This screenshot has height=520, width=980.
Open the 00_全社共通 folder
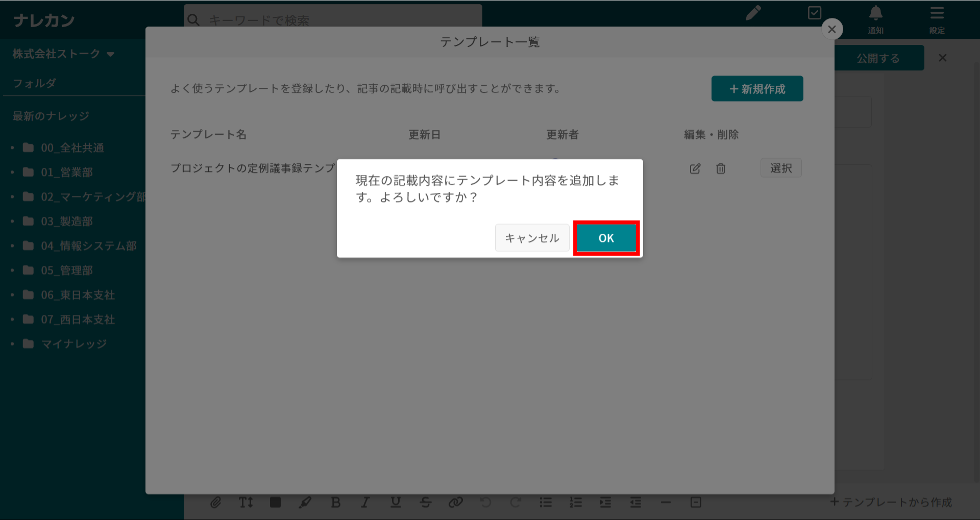[72, 148]
